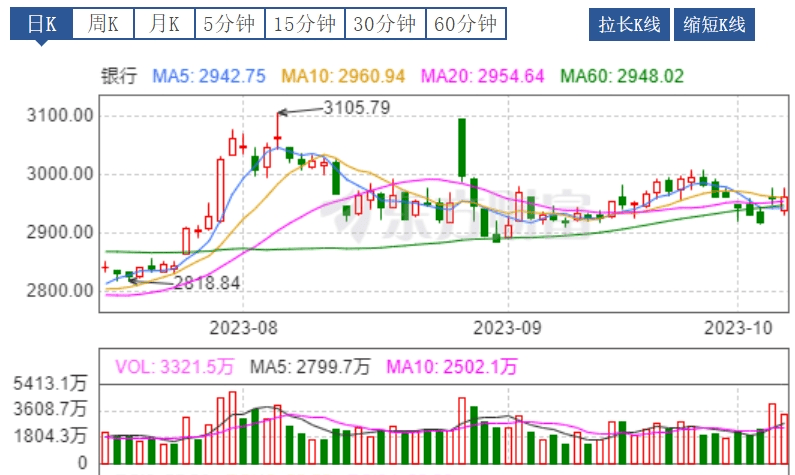Show the 5分钟 interval chart
795x475 pixels.
(x=229, y=24)
